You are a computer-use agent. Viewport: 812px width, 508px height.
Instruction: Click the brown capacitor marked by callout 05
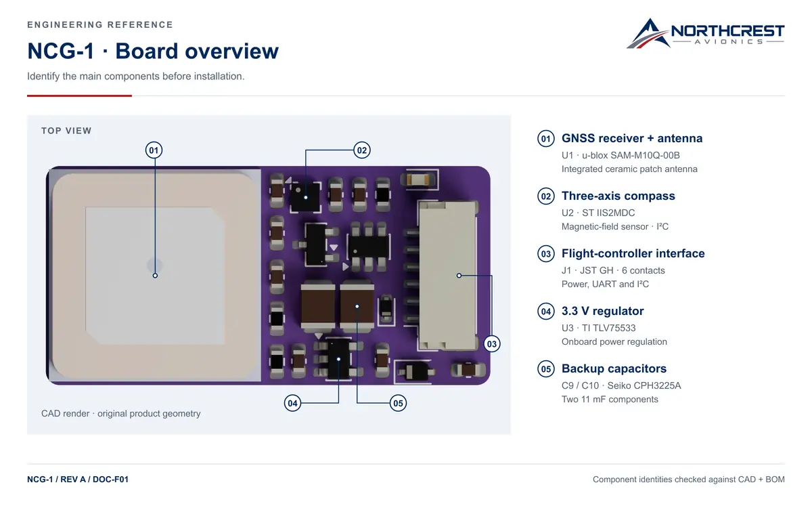pyautogui.click(x=357, y=308)
